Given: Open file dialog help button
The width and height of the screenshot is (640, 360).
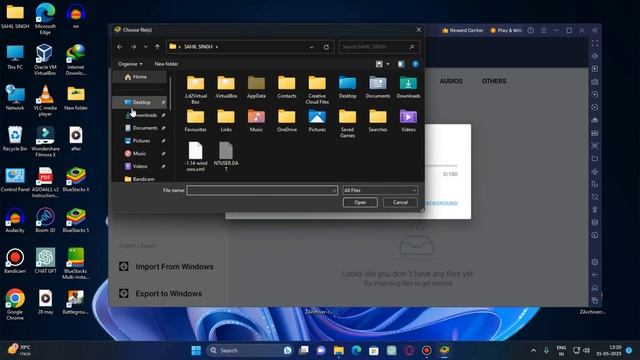Looking at the screenshot, I should coord(416,64).
